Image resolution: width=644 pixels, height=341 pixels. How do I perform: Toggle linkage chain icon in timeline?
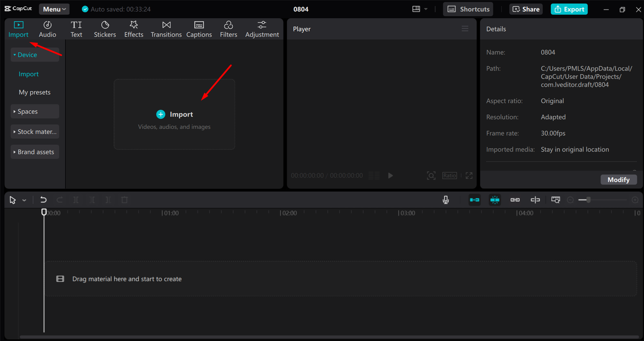[x=515, y=200]
